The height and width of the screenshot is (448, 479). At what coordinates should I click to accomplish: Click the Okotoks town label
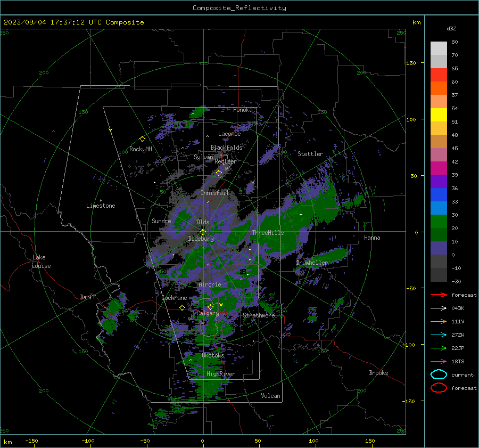click(213, 355)
